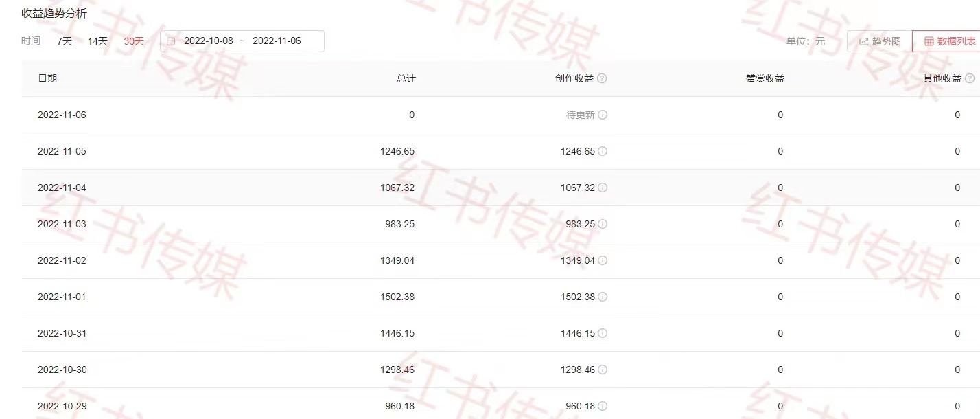Click info icon beside 待更新
Image resolution: width=980 pixels, height=419 pixels.
tap(603, 115)
